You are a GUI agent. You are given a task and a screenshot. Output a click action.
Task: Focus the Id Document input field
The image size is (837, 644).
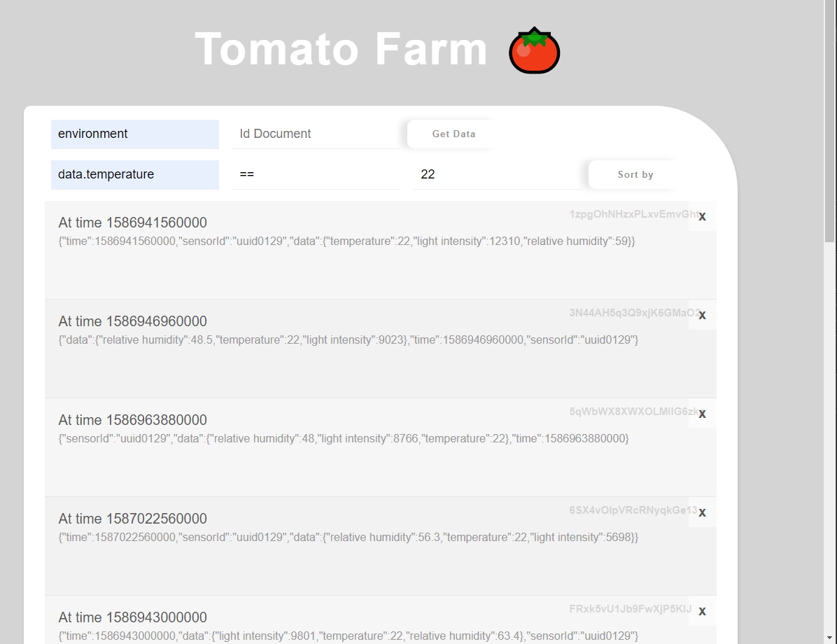pos(316,134)
